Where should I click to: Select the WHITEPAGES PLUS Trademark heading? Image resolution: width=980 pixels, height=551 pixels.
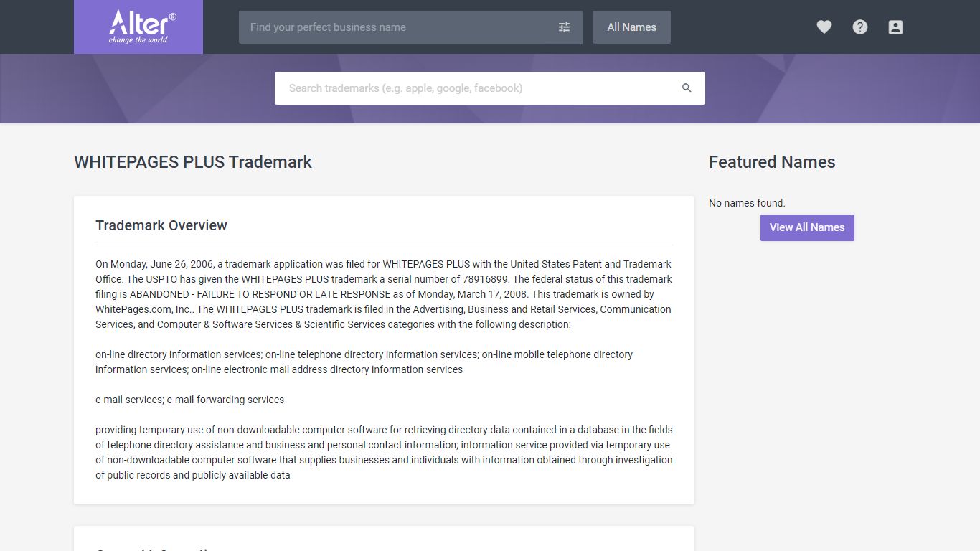[193, 162]
